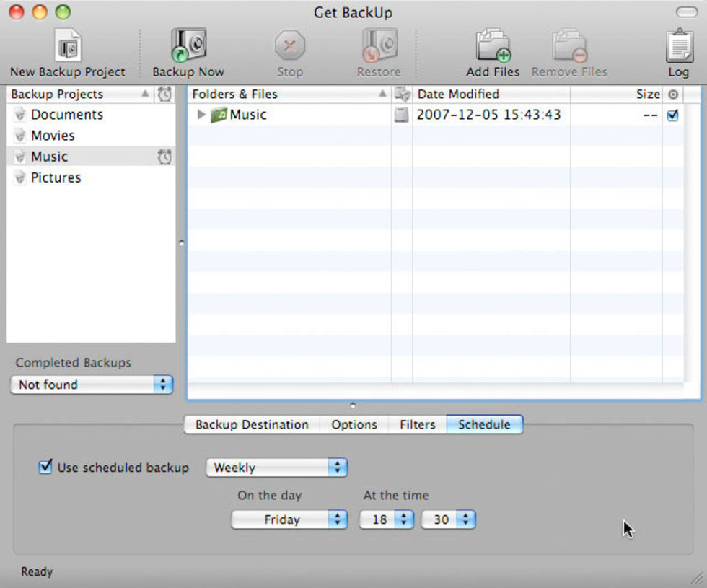Click the Restore toolbar icon
This screenshot has width=707, height=588.
point(378,46)
